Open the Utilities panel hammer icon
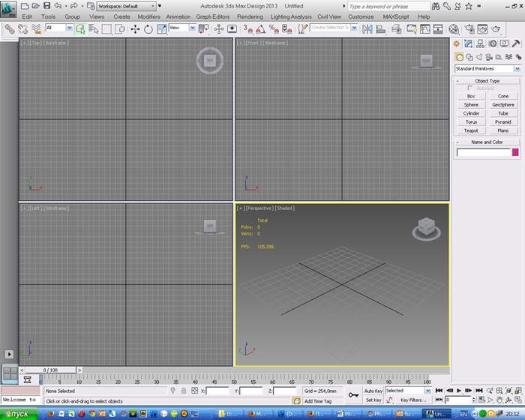 [516, 43]
